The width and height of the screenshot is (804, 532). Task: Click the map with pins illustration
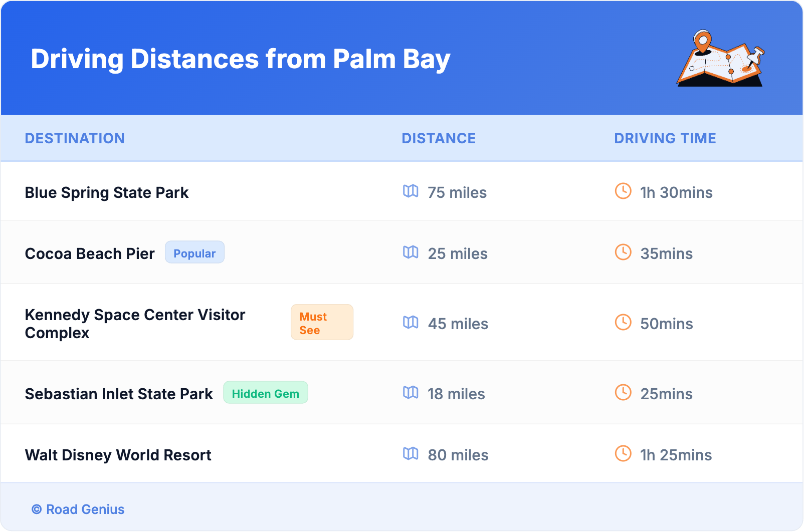click(x=720, y=59)
